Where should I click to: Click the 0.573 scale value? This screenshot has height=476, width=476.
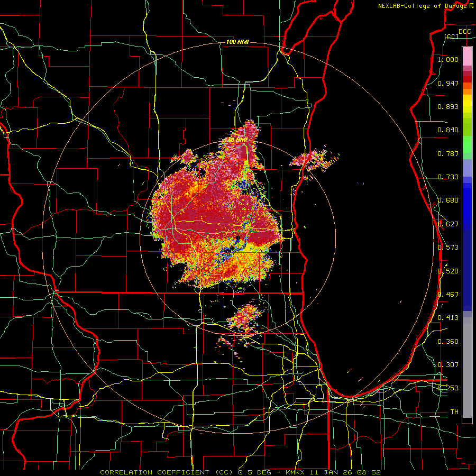click(448, 248)
